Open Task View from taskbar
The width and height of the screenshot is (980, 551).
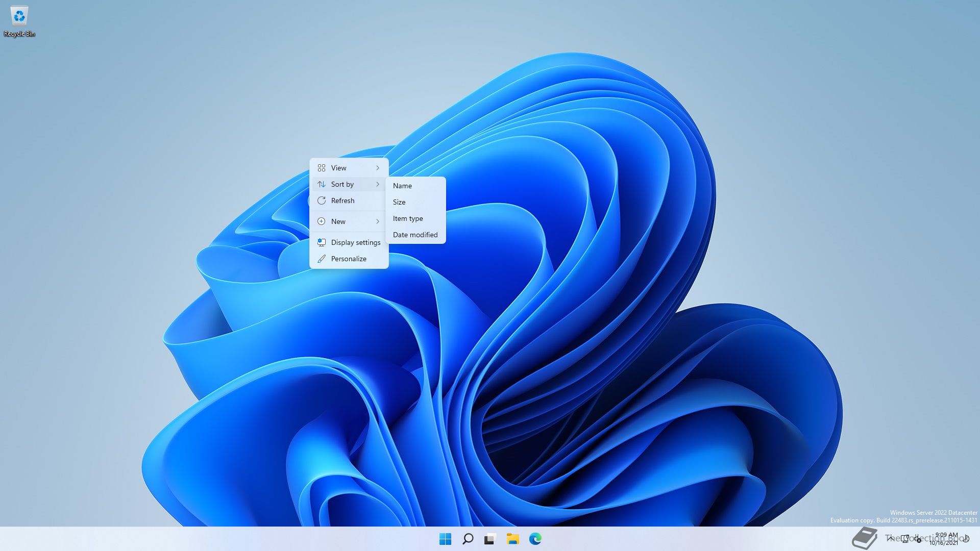pyautogui.click(x=490, y=539)
